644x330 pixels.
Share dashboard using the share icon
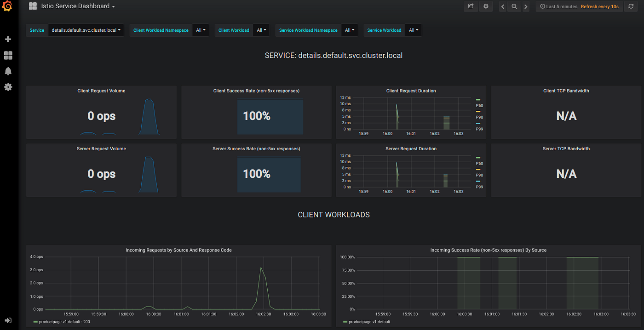[471, 6]
